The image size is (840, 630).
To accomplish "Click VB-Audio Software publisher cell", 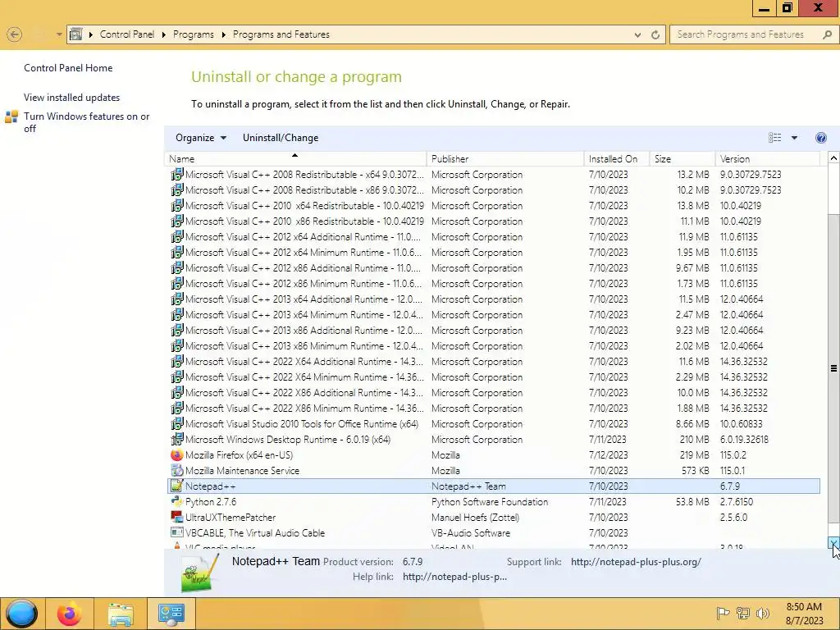I will point(470,533).
